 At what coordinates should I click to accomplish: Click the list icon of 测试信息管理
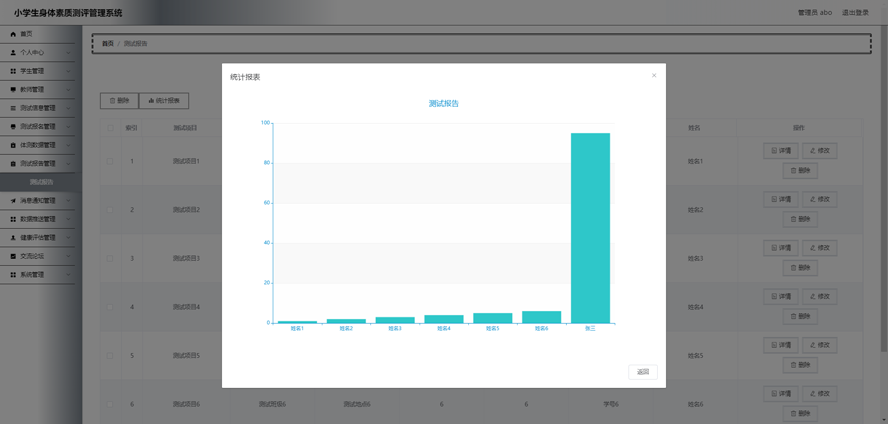[x=13, y=108]
